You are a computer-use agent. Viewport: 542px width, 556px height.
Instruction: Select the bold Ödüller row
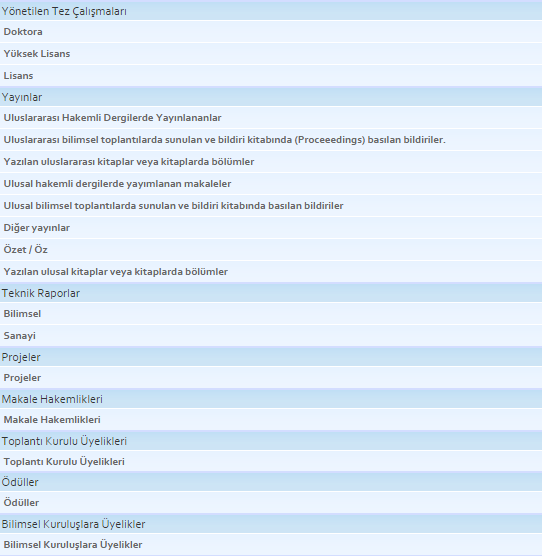[271, 502]
